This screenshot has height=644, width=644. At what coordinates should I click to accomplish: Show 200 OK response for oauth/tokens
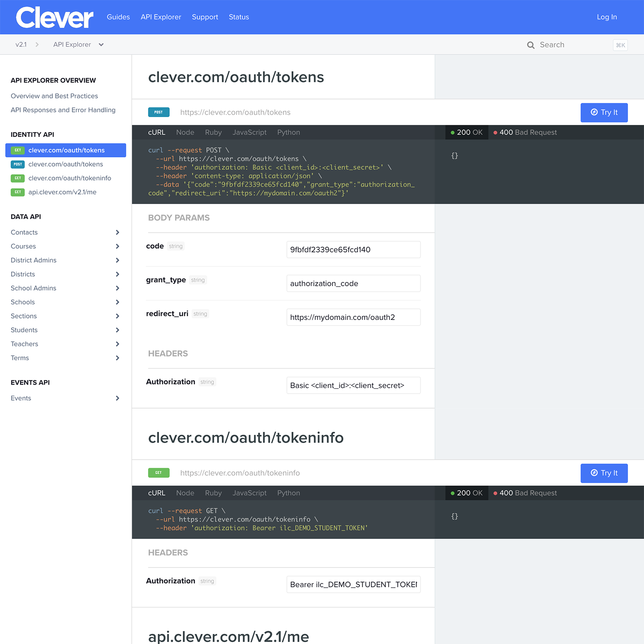pyautogui.click(x=466, y=132)
